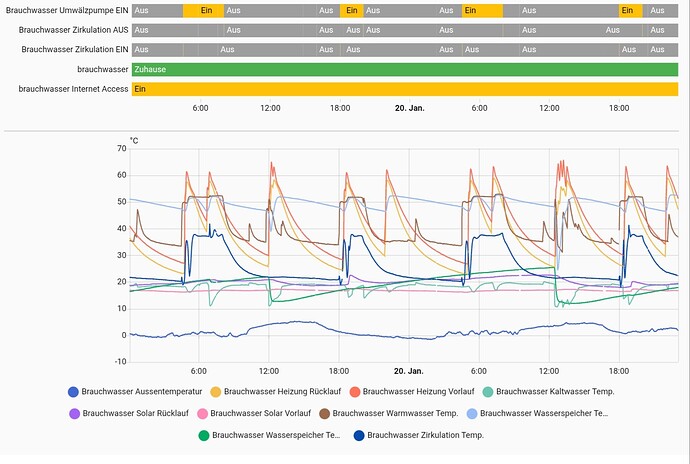Click the yellow Heizung Rücklauf legend circle
690x464 pixels.
coord(215,392)
